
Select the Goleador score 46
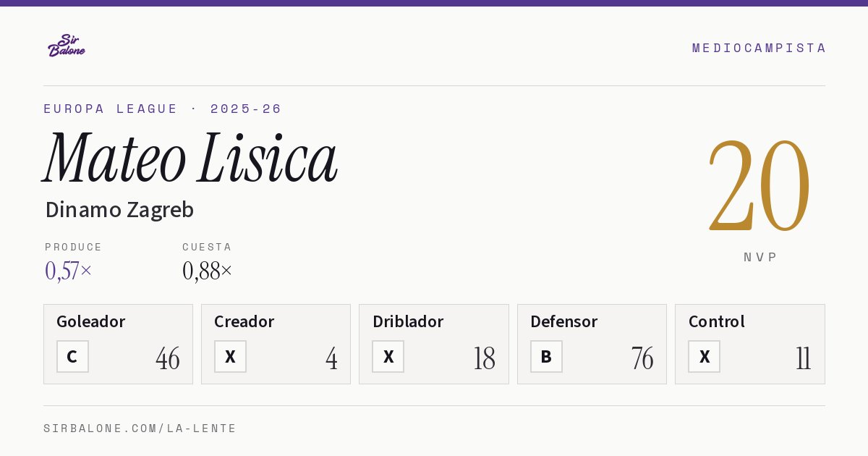(x=168, y=358)
